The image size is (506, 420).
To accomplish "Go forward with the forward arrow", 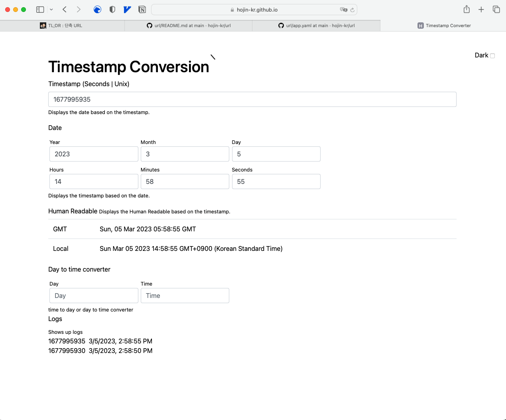I will tap(79, 9).
